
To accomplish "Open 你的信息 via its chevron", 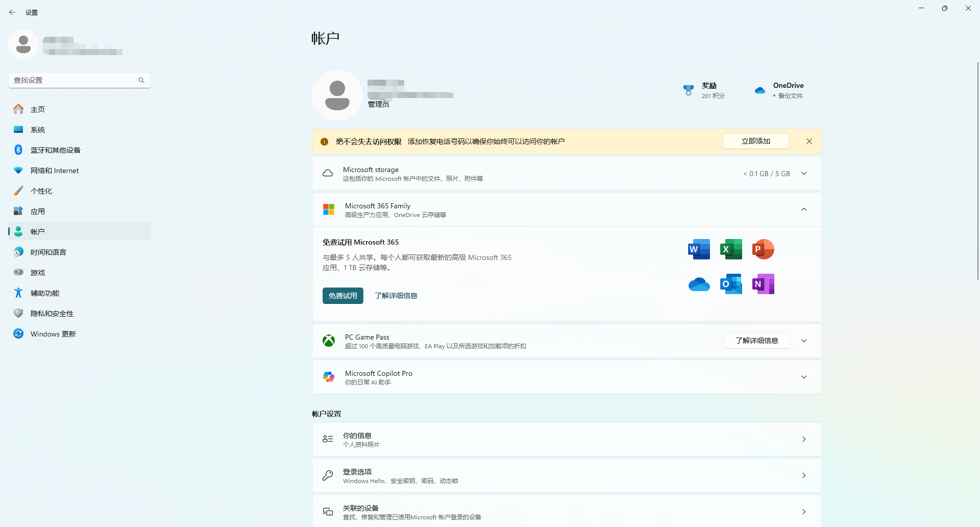I will pos(804,439).
